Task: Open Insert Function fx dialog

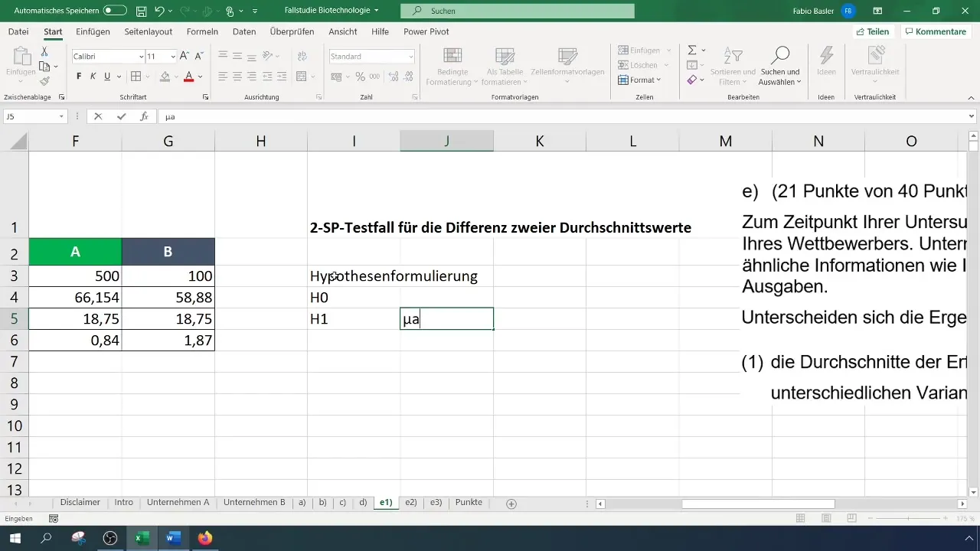Action: tap(144, 117)
